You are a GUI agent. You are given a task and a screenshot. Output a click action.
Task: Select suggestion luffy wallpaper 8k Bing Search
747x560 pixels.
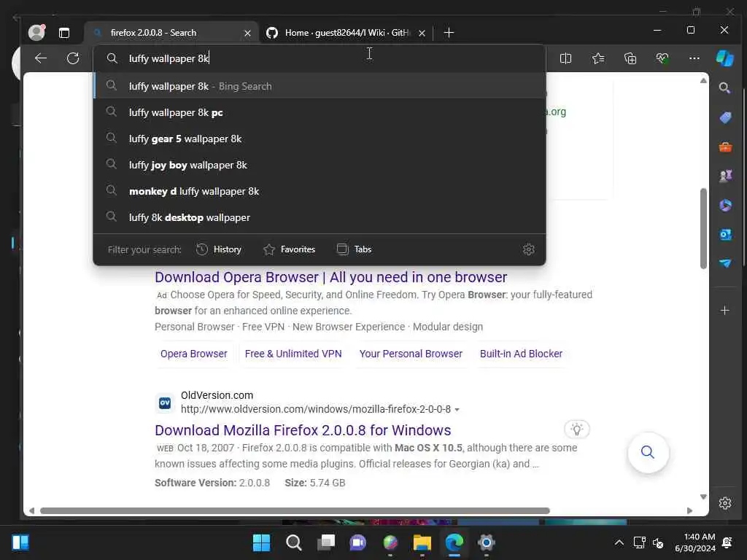320,86
